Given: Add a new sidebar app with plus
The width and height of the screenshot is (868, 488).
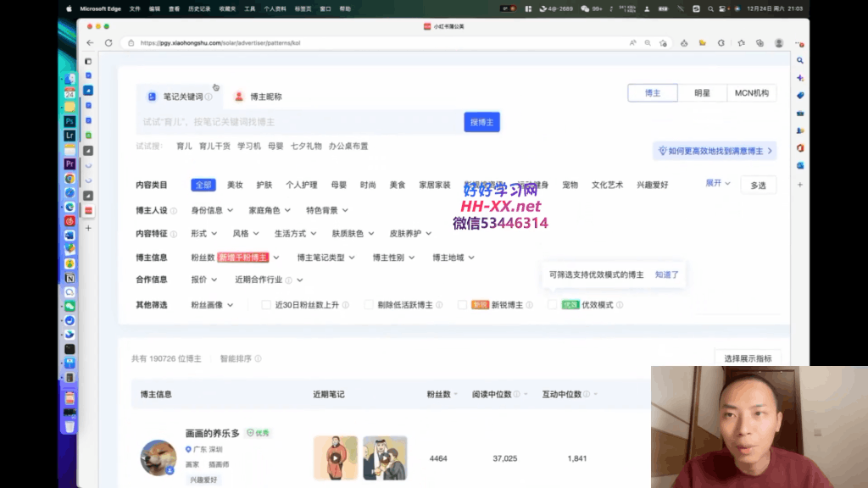Looking at the screenshot, I should [x=800, y=185].
